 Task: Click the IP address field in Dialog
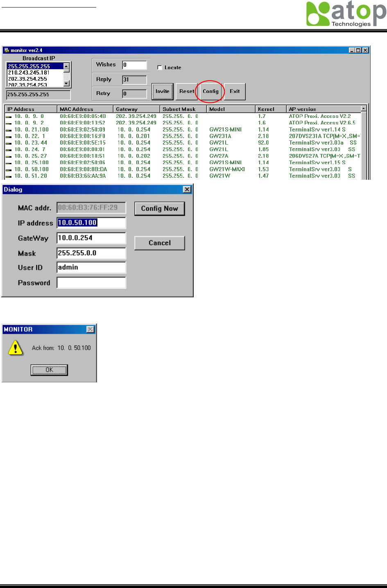91,223
